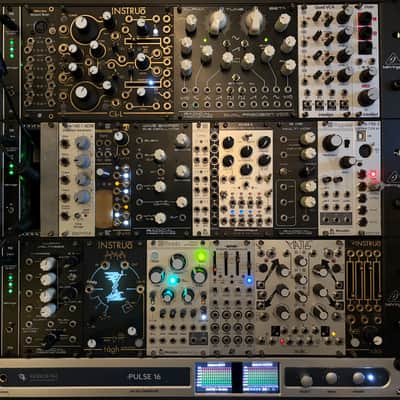Click the yellow LED on the arrow-marked silver module
400x400 pixels.
click(333, 333)
